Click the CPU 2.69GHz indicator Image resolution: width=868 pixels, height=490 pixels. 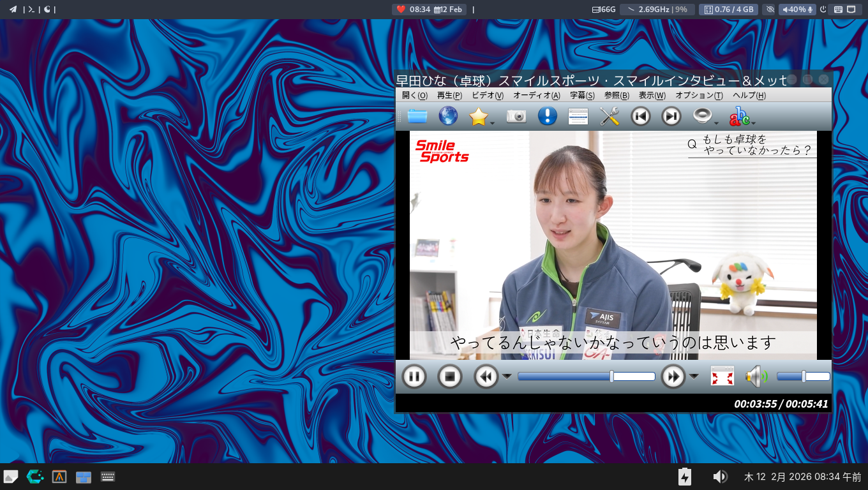point(657,10)
